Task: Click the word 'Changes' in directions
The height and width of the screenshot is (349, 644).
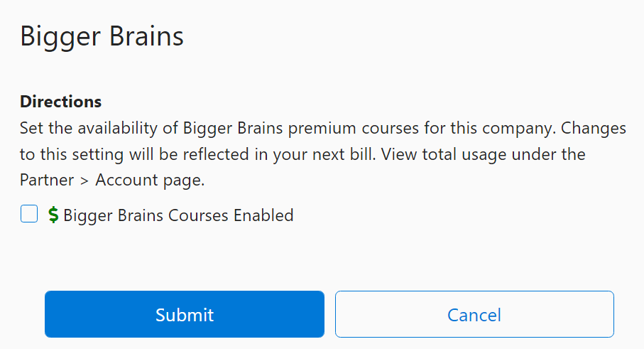Action: click(x=594, y=128)
